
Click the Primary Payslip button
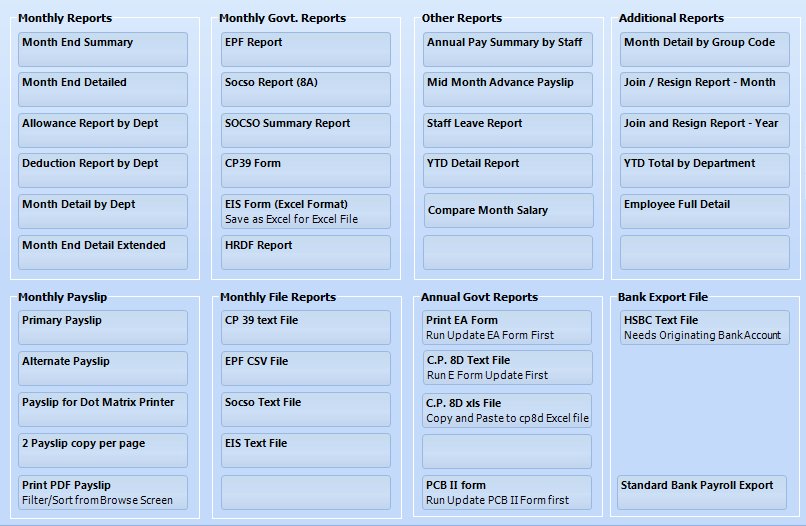[103, 328]
